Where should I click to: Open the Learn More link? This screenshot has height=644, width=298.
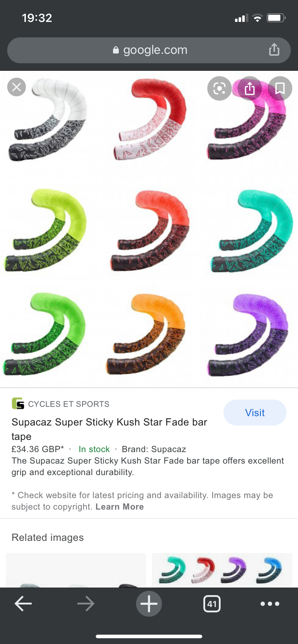pyautogui.click(x=119, y=507)
